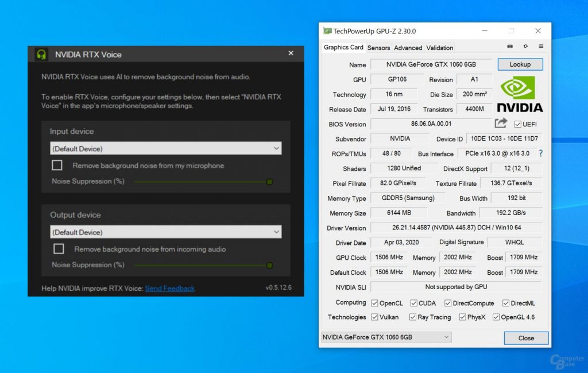The image size is (588, 373).
Task: Click the 6144 MB Memory Size value
Action: click(399, 213)
